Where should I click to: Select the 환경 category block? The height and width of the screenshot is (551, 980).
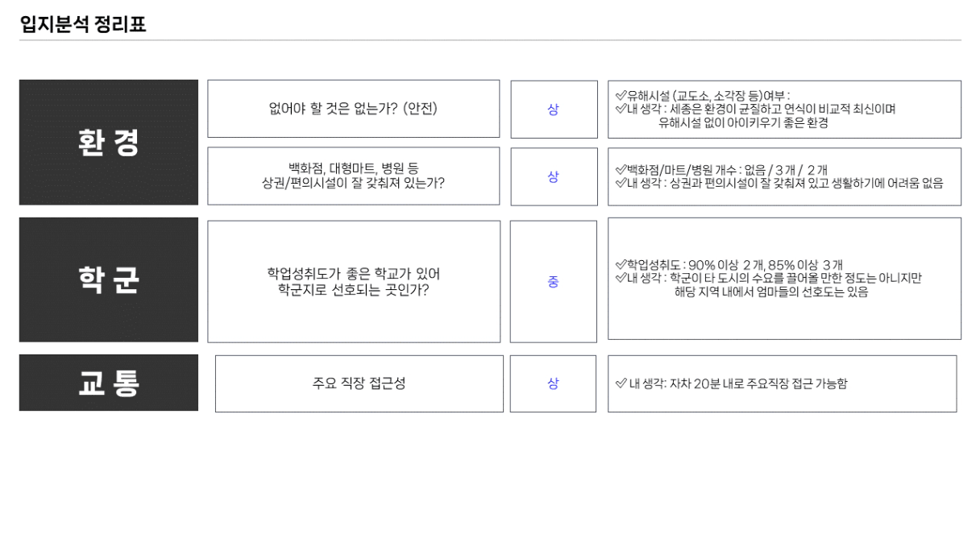pyautogui.click(x=109, y=143)
